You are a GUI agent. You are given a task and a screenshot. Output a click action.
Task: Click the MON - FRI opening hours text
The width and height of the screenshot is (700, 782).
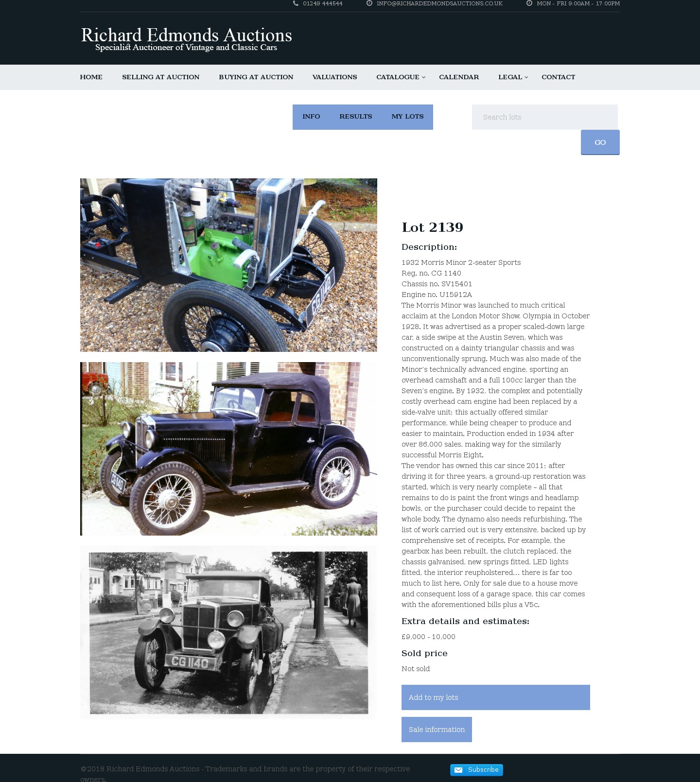pos(578,3)
